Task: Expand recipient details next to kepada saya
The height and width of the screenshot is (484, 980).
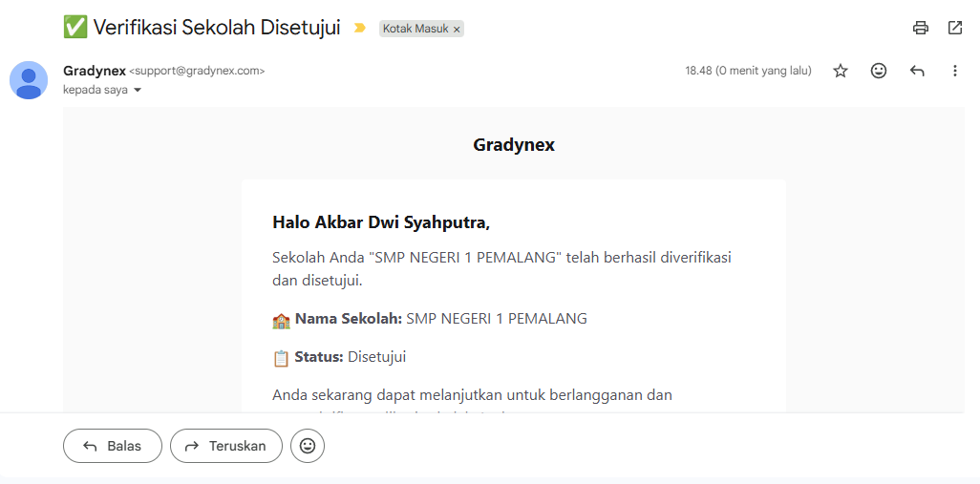Action: point(138,90)
